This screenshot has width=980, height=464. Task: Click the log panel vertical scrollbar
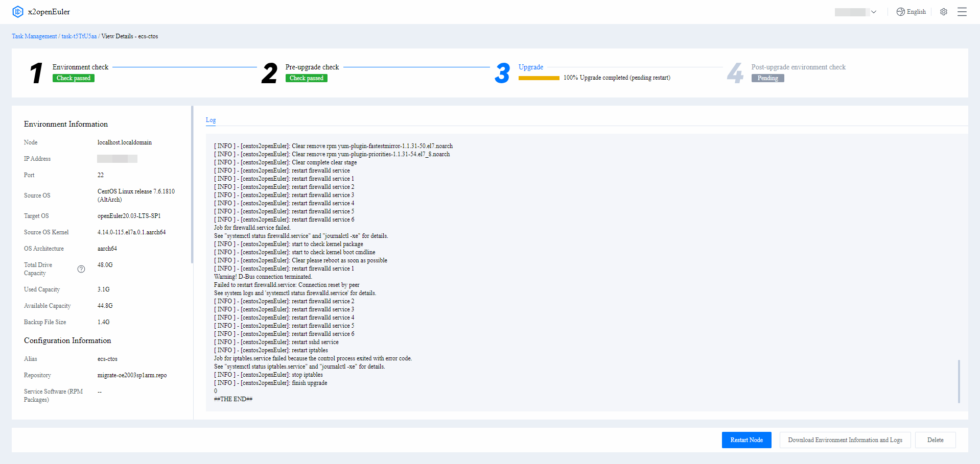click(959, 381)
